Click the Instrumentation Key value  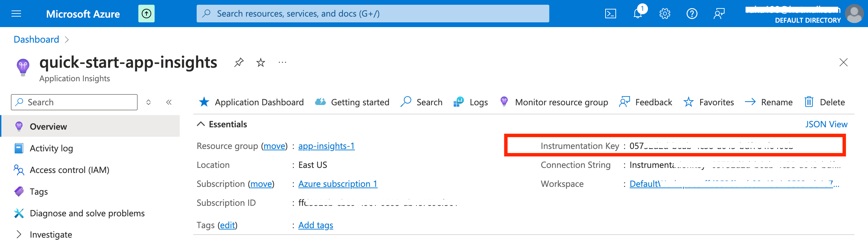tap(711, 146)
